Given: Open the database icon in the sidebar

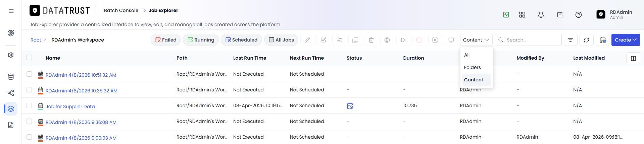Looking at the screenshot, I should (11, 77).
